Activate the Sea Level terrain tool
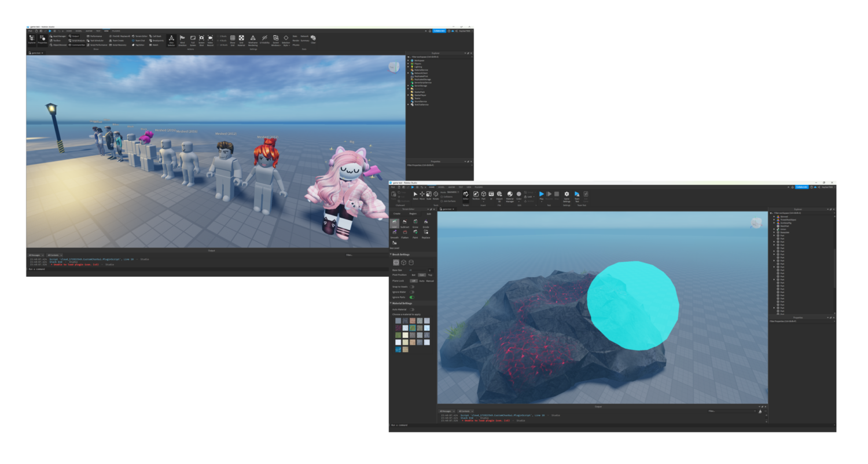868x464 pixels. 395,244
